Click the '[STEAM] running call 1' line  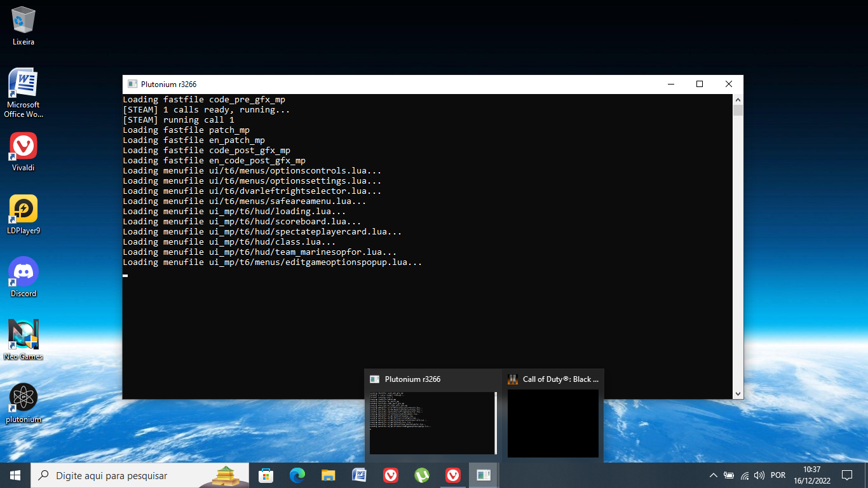[179, 120]
